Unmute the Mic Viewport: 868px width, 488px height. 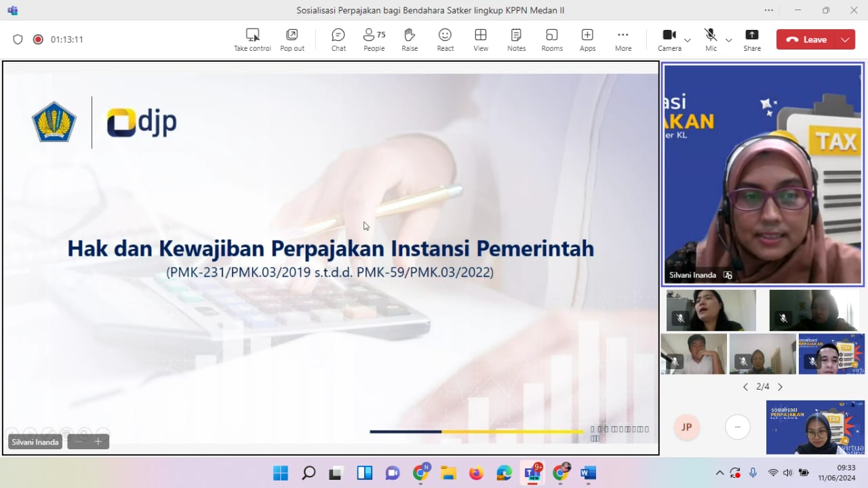(x=711, y=39)
